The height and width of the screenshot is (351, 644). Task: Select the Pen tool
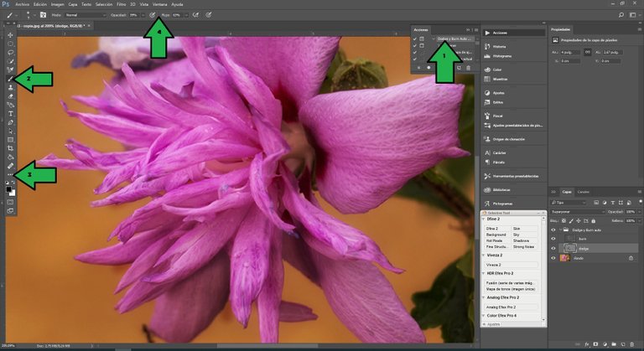[x=10, y=122]
